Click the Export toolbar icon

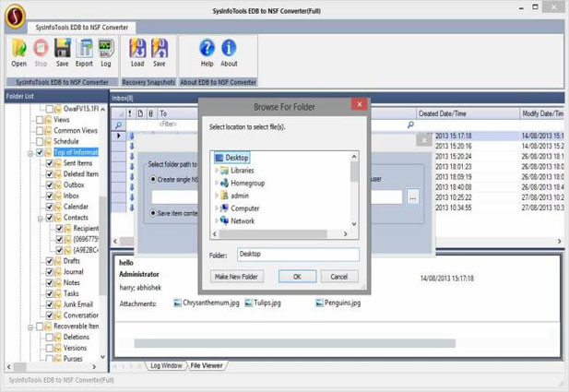point(84,53)
